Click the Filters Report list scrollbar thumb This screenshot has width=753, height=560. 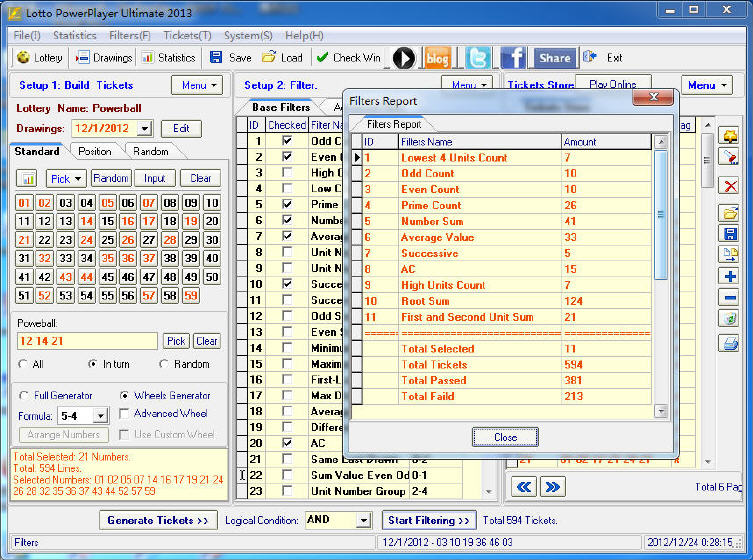661,215
